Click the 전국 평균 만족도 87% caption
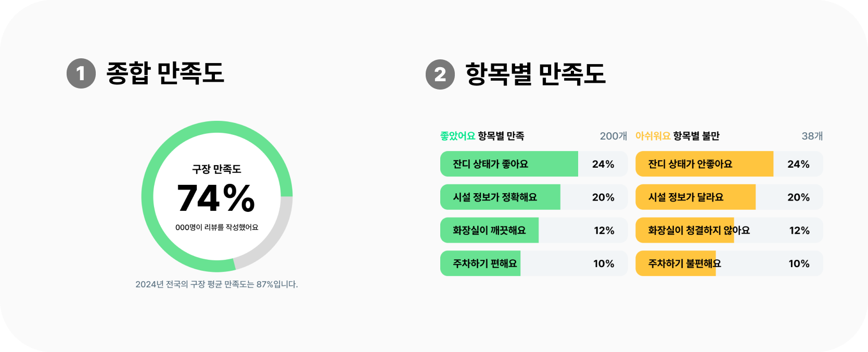Screen dimensions: 868x352 (x=216, y=284)
